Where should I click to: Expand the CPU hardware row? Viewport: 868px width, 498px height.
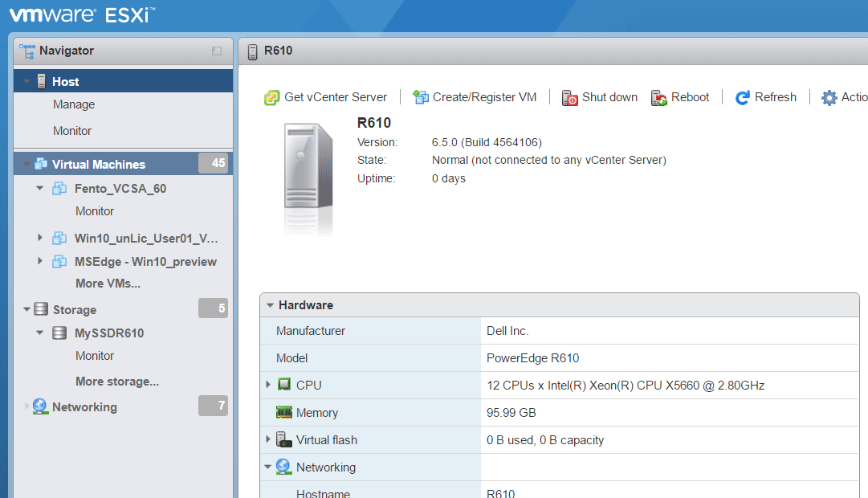point(268,385)
